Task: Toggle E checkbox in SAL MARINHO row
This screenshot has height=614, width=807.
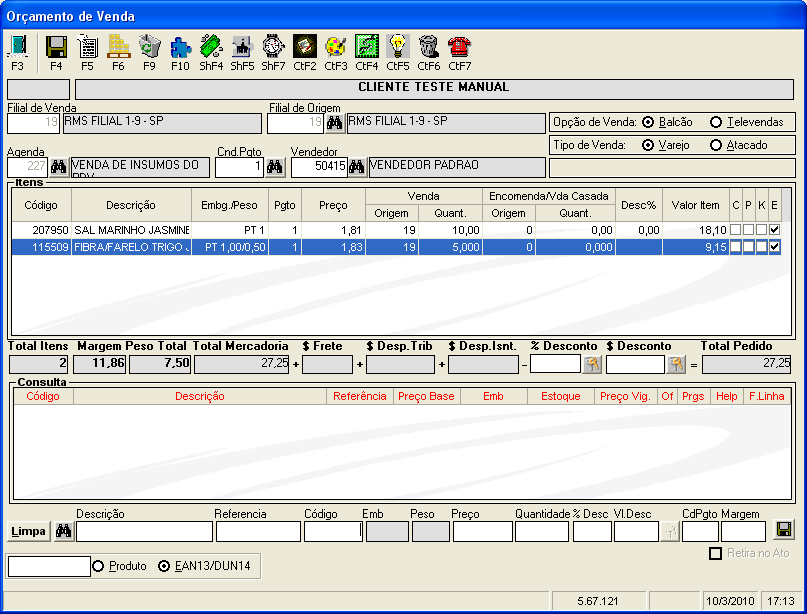Action: coord(774,230)
